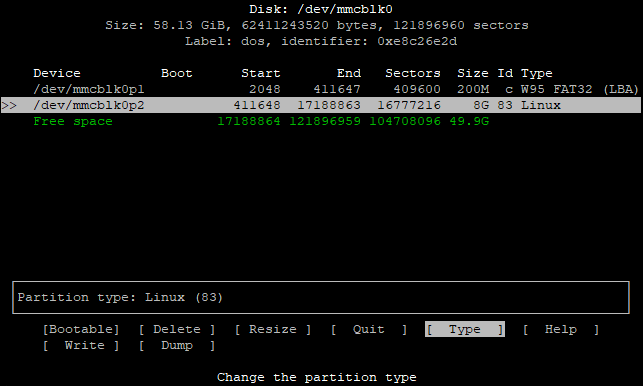Select the Resize menu option
The image size is (643, 386).
[x=273, y=329]
